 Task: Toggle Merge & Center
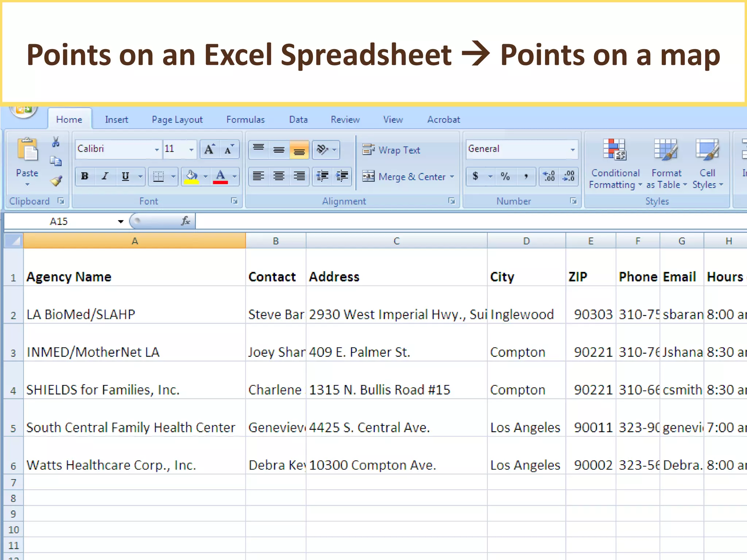404,177
